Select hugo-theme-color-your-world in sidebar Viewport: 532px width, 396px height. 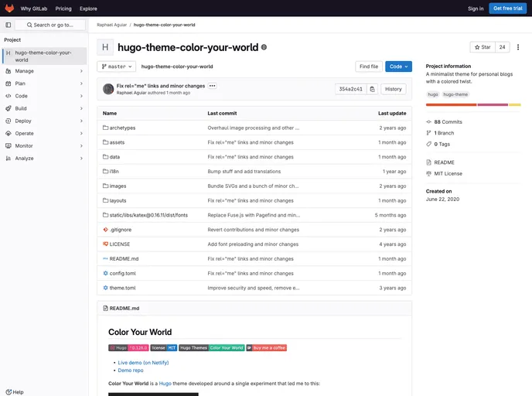[x=44, y=56]
